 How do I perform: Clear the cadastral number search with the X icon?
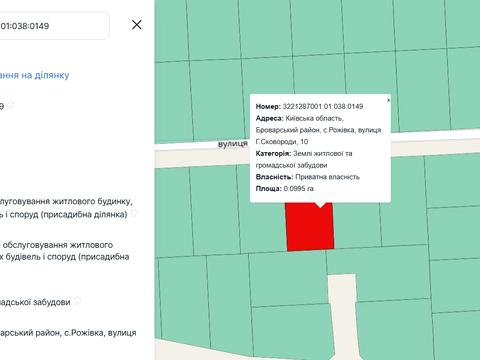pos(137,25)
